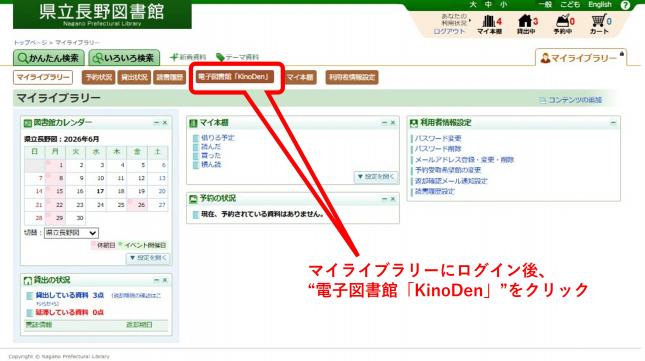The width and height of the screenshot is (645, 361).
Task: Open the テーマ資料 link
Action: coord(238,57)
